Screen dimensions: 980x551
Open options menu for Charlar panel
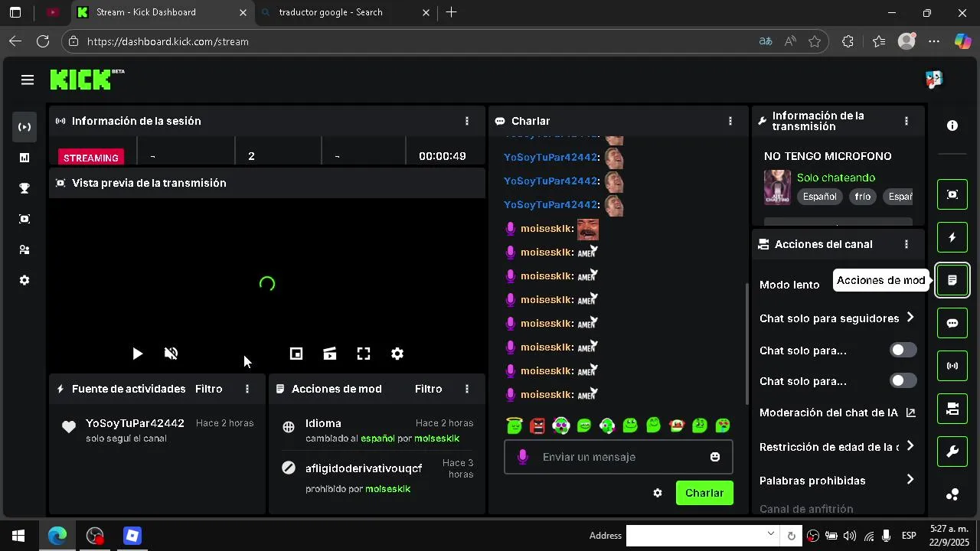click(x=730, y=121)
